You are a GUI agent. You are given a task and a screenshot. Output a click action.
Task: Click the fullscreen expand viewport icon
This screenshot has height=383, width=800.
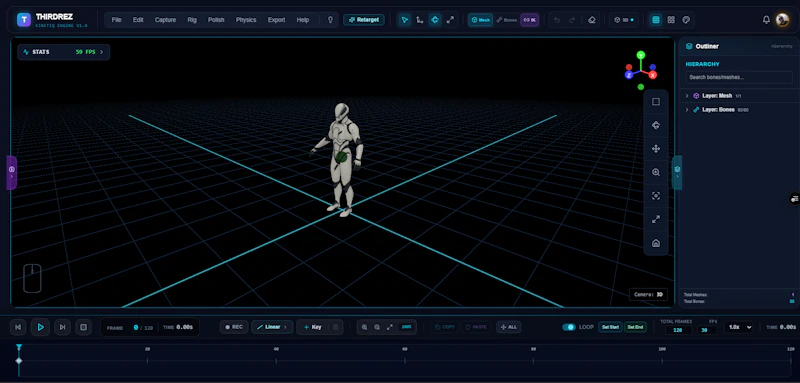[x=656, y=219]
